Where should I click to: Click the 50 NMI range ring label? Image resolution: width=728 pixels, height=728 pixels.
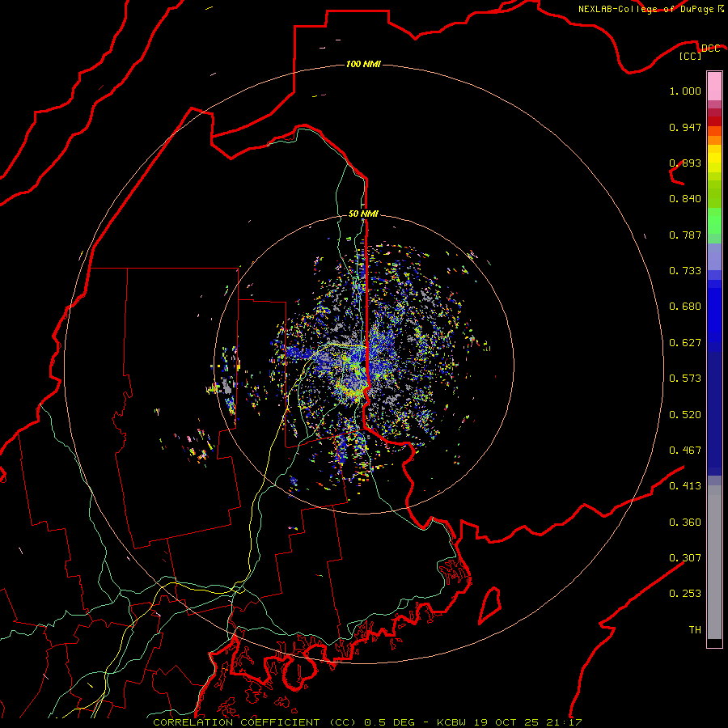pyautogui.click(x=363, y=214)
